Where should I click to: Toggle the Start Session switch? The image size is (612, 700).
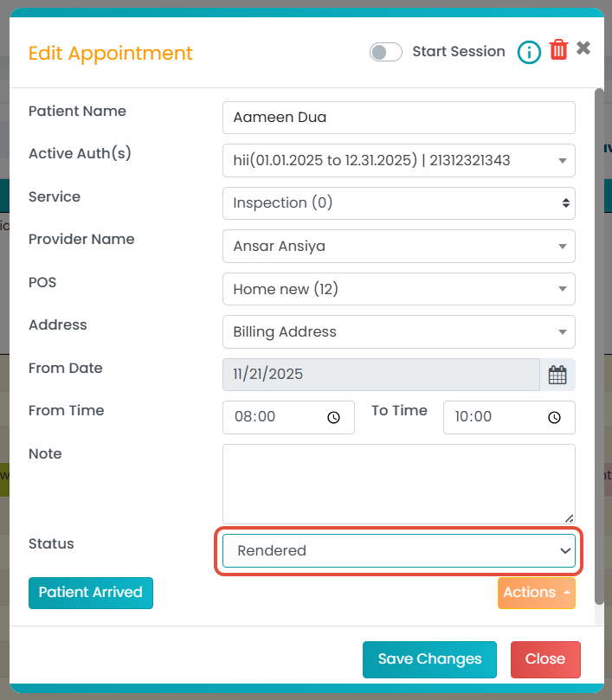pyautogui.click(x=386, y=52)
